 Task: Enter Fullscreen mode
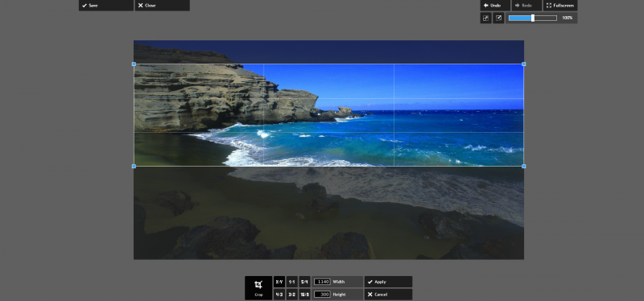tap(560, 6)
